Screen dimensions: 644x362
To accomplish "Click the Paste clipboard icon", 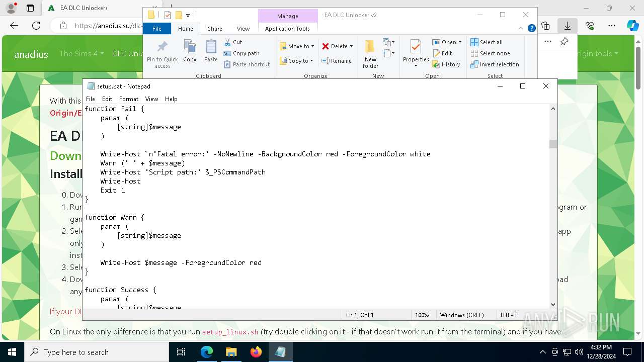I will coord(211,51).
